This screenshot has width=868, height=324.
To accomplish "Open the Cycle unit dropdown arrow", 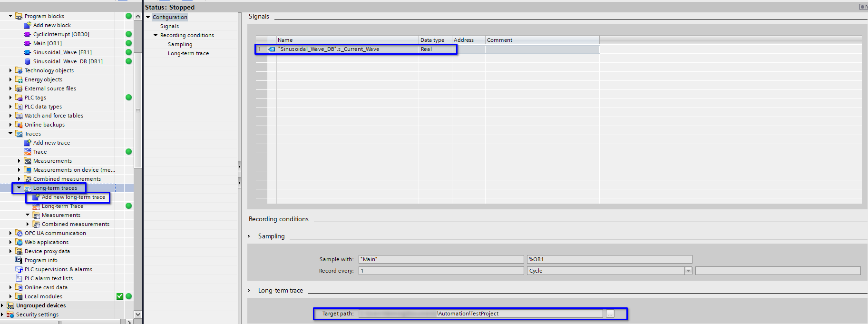I will coord(688,271).
